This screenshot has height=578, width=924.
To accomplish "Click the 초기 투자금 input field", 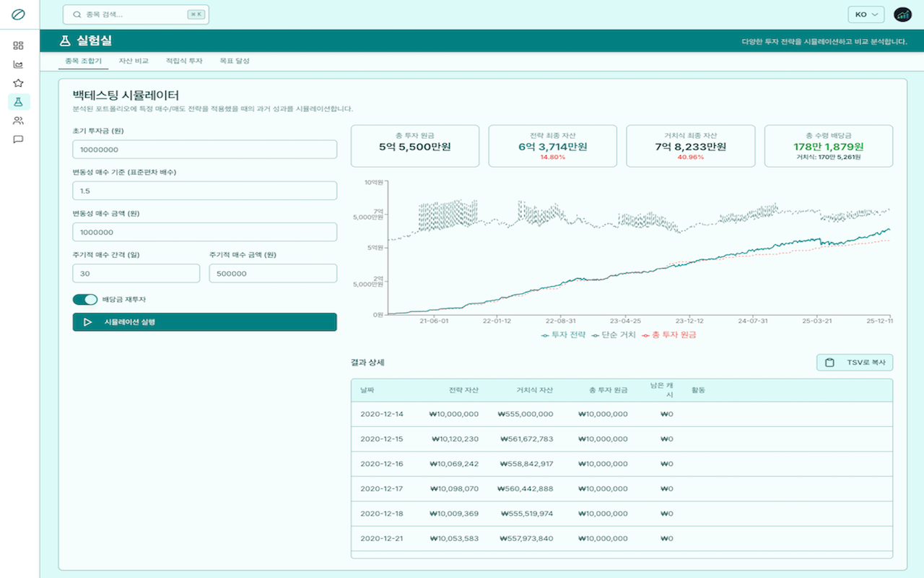I will tap(205, 150).
